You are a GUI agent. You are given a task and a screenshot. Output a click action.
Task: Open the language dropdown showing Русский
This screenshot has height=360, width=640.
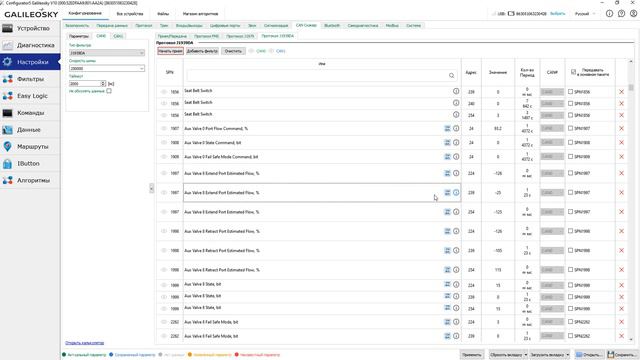[x=585, y=14]
